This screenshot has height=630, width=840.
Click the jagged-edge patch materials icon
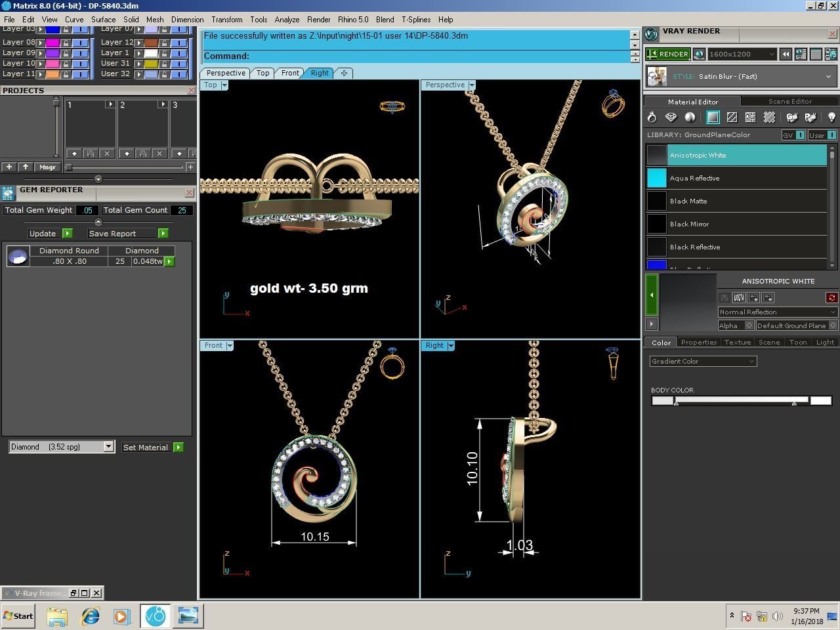(x=769, y=117)
